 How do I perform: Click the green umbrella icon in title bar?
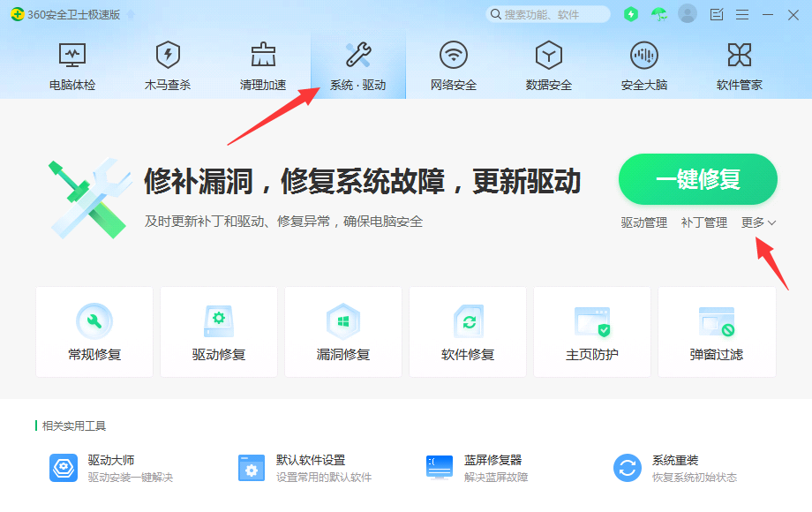[659, 14]
